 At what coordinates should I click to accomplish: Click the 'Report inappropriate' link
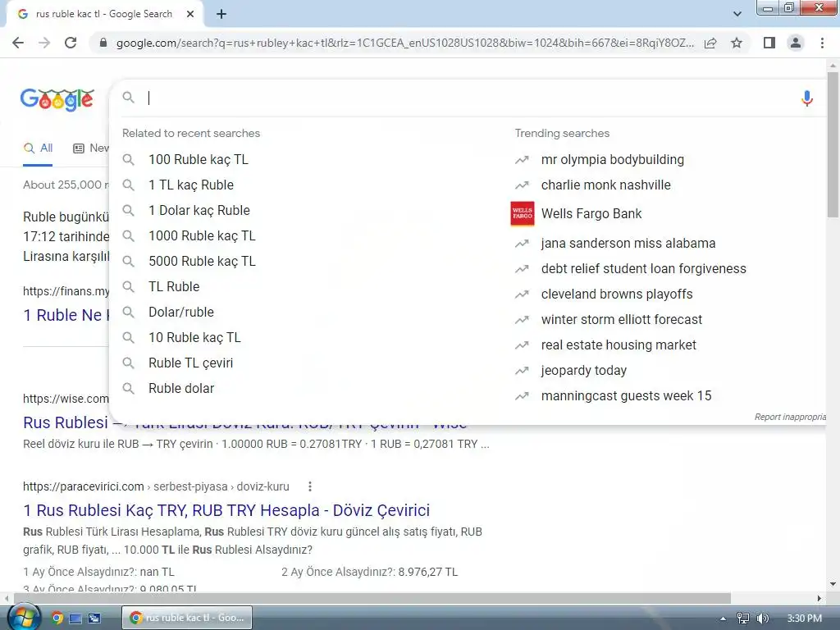click(x=790, y=417)
